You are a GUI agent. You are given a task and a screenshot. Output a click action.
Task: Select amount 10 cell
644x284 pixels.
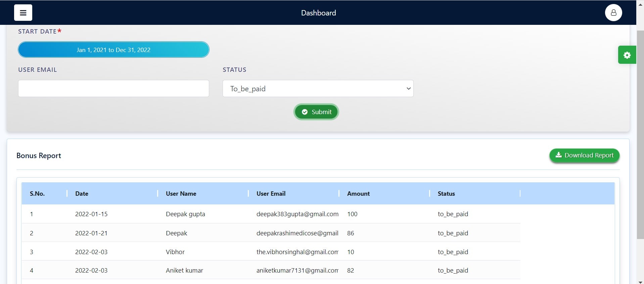[351, 252]
